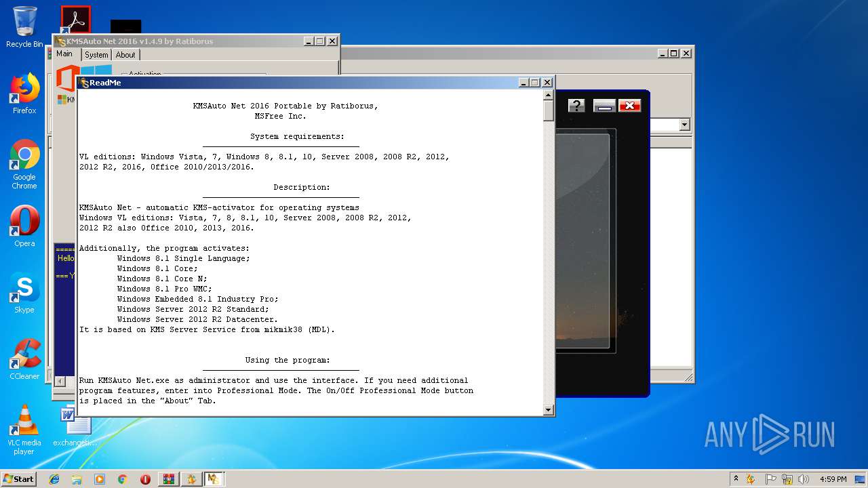Screen dimensions: 868x488
Task: Launch Skype from the desktop
Action: tap(24, 293)
